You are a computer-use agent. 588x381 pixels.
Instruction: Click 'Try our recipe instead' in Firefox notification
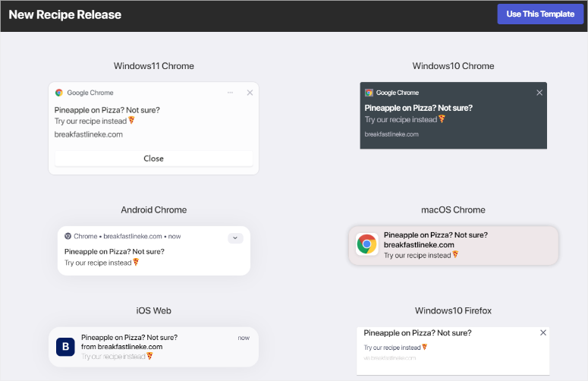tap(392, 348)
